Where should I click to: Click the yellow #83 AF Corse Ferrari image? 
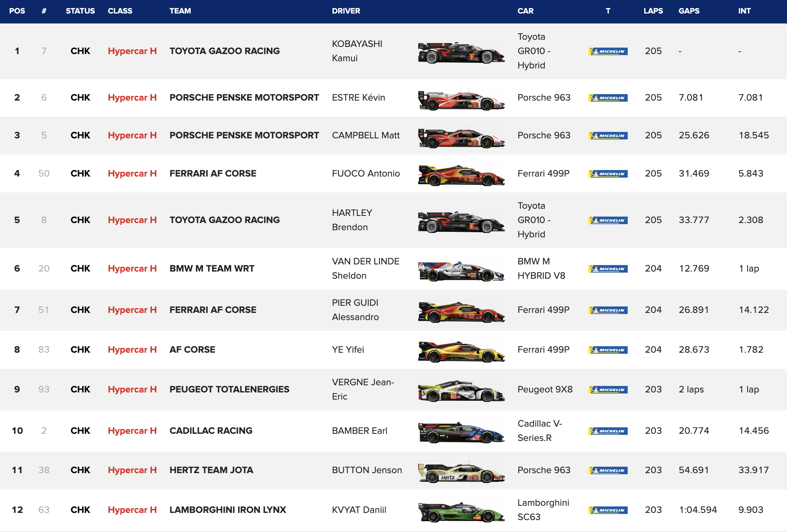pos(461,351)
